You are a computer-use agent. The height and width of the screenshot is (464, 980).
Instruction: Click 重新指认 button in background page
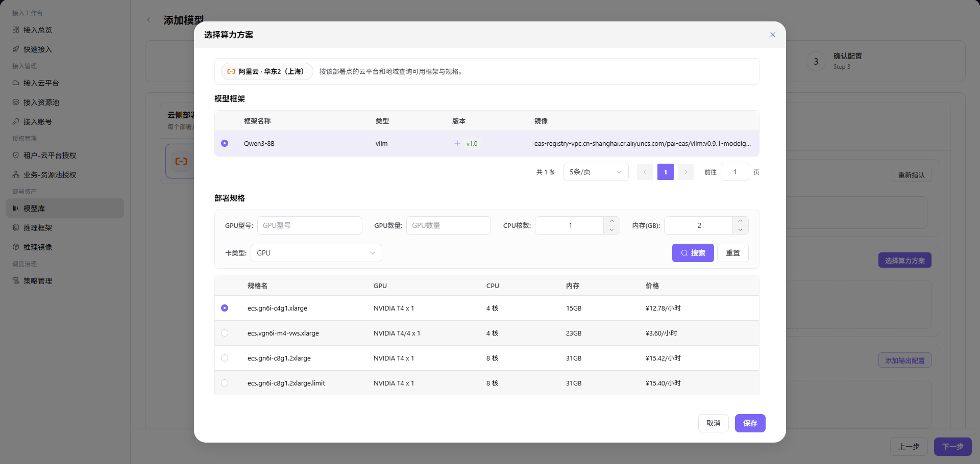coord(912,174)
